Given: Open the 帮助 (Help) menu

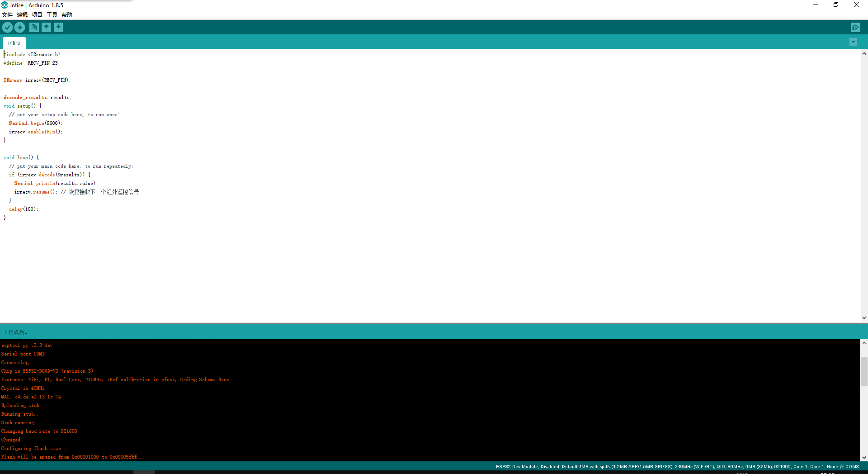Looking at the screenshot, I should click(67, 15).
